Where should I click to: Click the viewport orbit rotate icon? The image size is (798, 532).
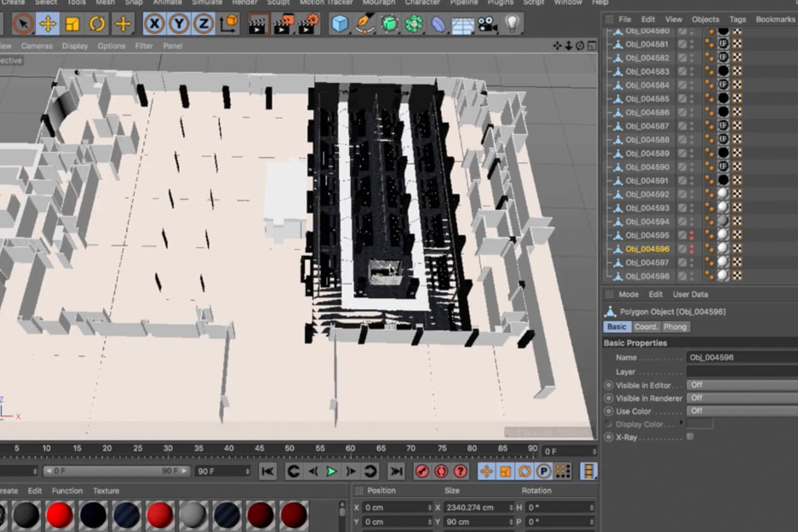coord(580,46)
